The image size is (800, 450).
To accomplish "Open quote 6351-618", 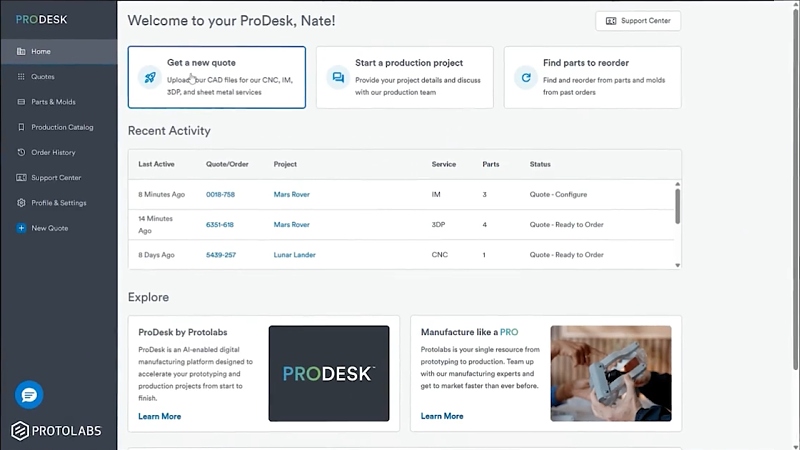I will [x=220, y=224].
